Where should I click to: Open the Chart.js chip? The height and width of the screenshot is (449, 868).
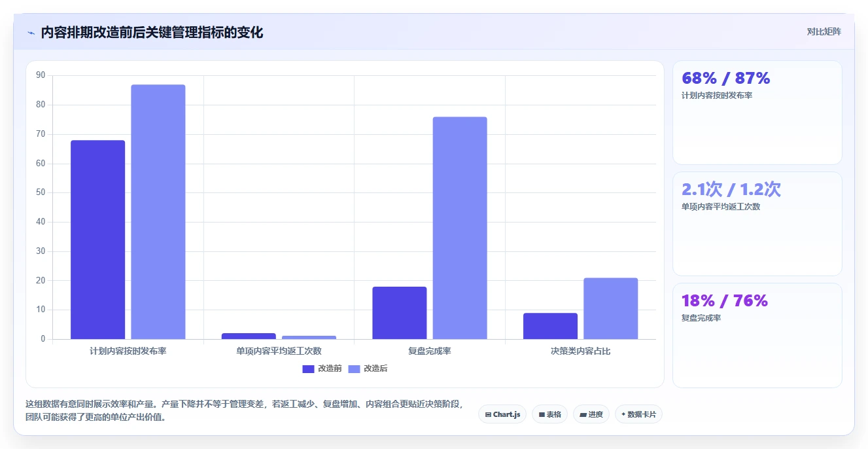pos(502,414)
